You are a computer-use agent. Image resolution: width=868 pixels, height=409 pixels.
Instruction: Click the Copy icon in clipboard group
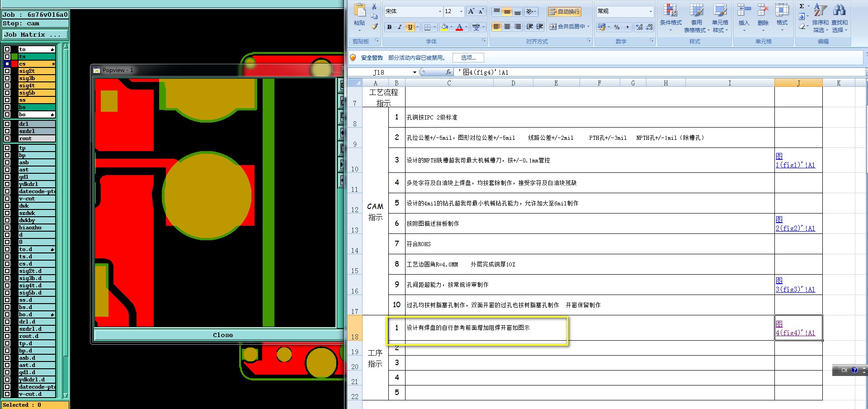click(374, 16)
